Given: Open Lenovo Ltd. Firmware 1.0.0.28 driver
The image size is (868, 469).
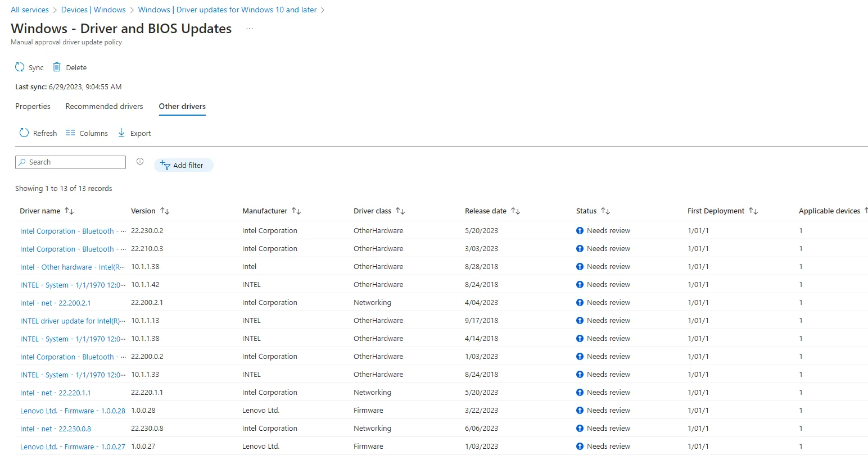Looking at the screenshot, I should (73, 411).
